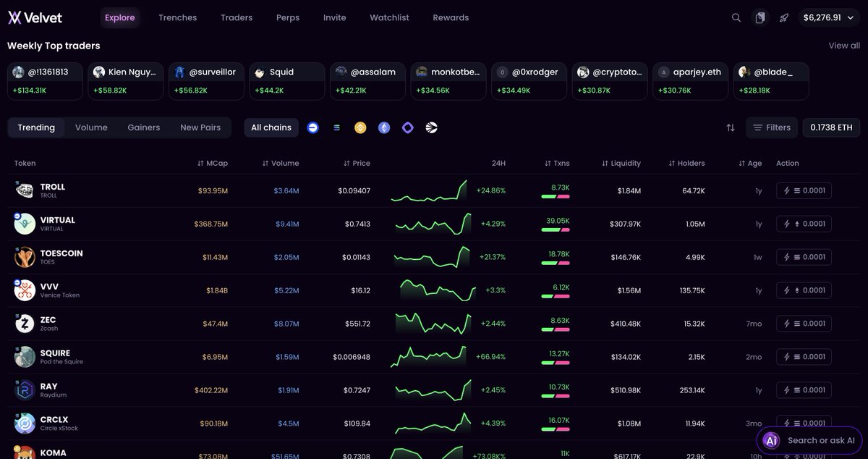This screenshot has width=868, height=459.
Task: Click TROLL buy/sell txns ratio bar
Action: (x=556, y=196)
